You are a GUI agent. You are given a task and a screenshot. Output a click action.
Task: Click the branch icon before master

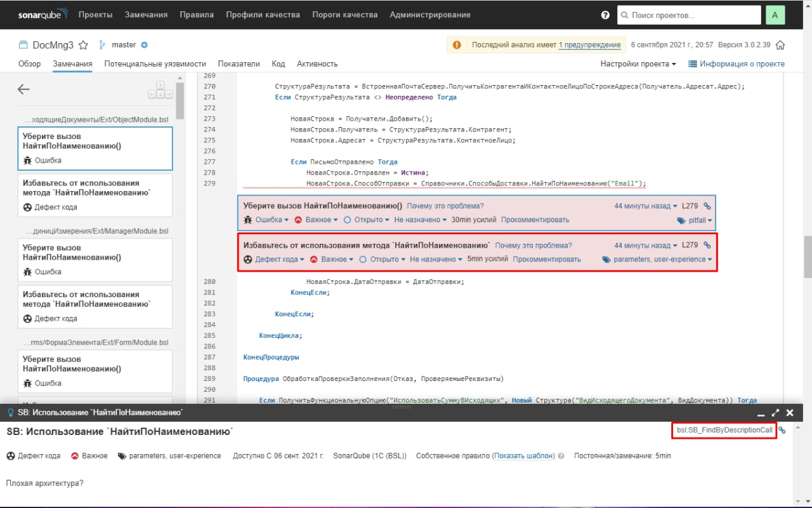click(102, 45)
